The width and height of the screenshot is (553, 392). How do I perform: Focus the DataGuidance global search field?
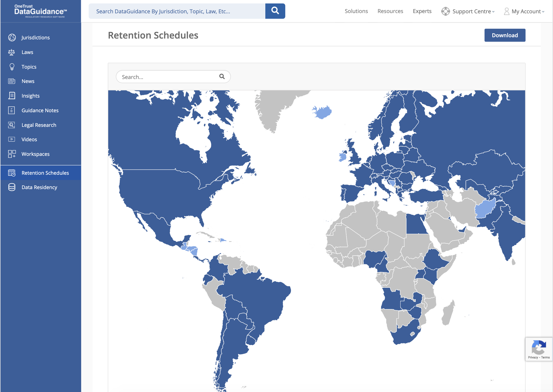click(177, 11)
